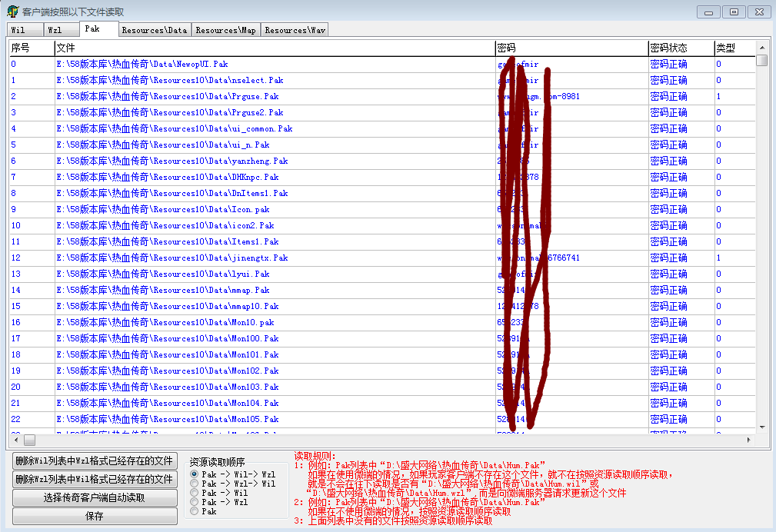Click 删除Wil列表中Wzl格式已经存在的文件 button
This screenshot has height=532, width=776.
pyautogui.click(x=95, y=461)
